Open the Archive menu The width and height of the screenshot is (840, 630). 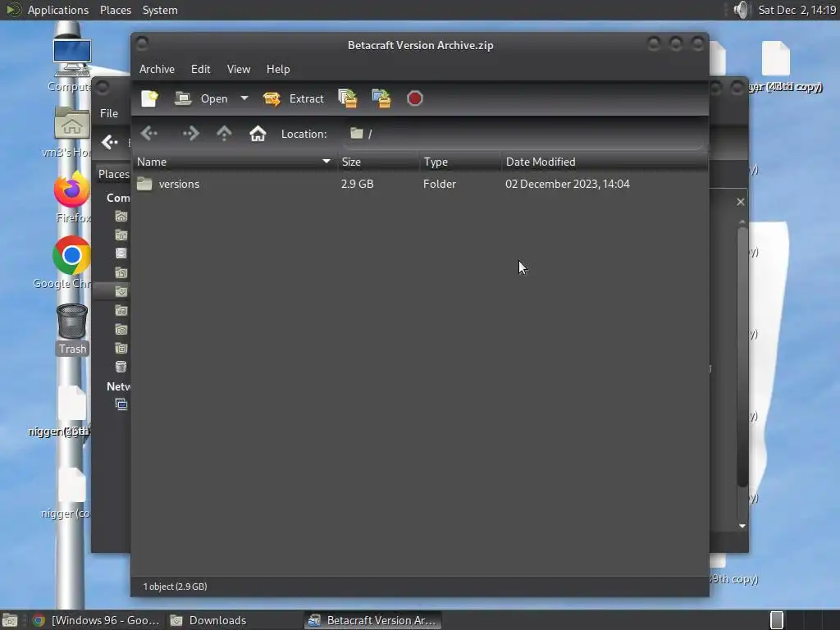pyautogui.click(x=157, y=69)
